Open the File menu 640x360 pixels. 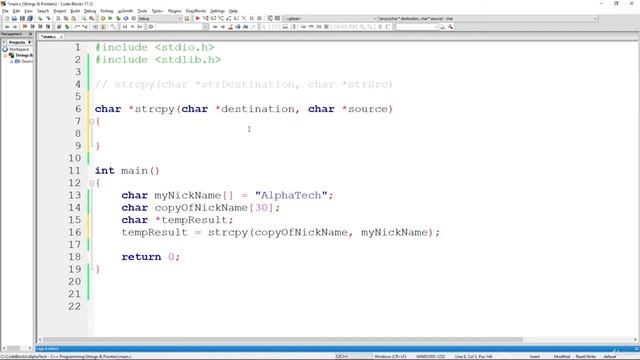(x=5, y=11)
